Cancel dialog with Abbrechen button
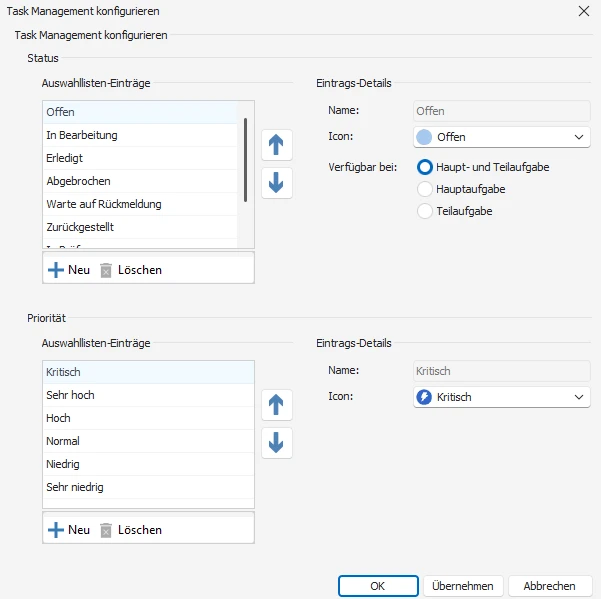Image resolution: width=601 pixels, height=599 pixels. coord(550,586)
